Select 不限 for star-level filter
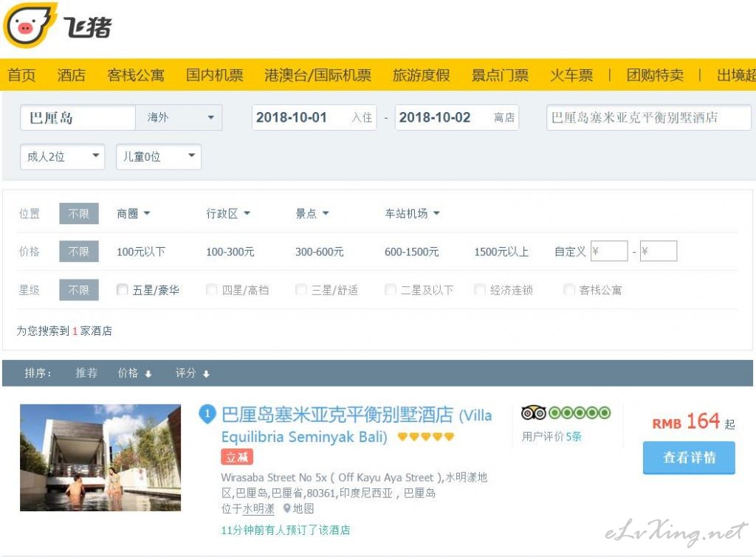756x557 pixels. point(78,290)
